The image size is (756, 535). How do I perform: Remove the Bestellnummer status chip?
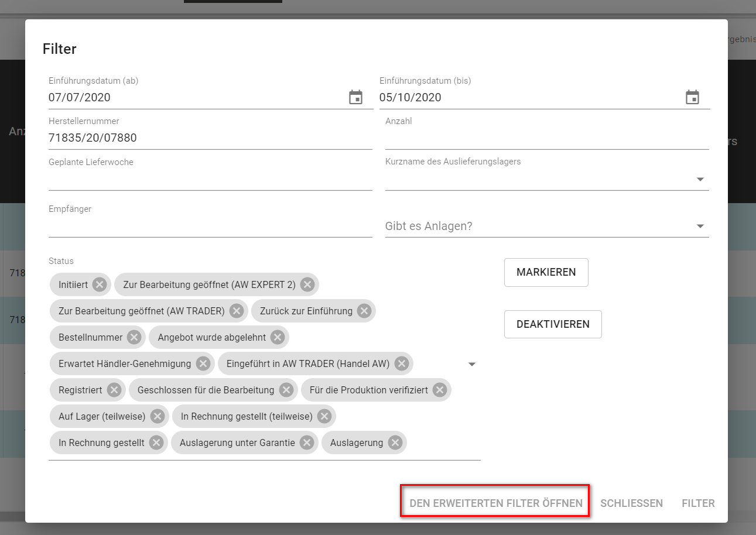pos(134,338)
